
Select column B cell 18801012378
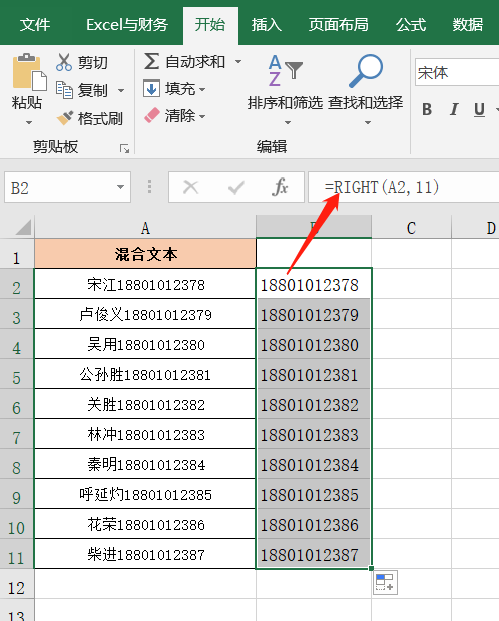(x=314, y=284)
